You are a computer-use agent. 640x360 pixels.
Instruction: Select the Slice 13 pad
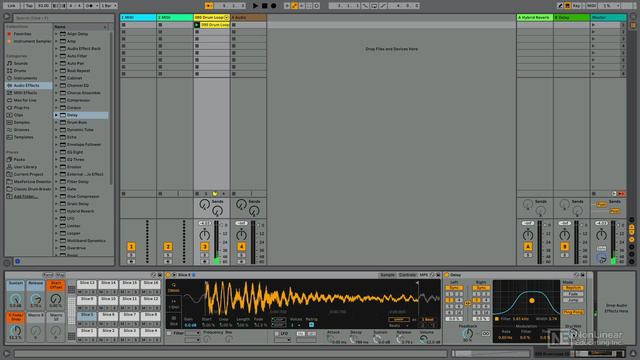click(x=87, y=283)
